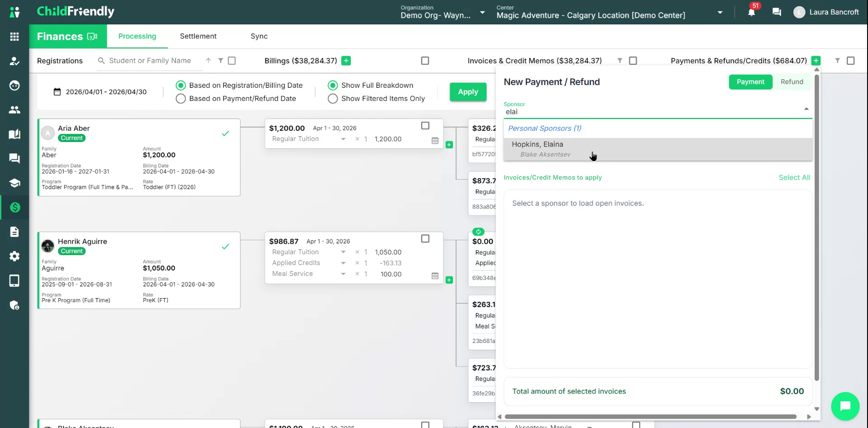Open the chat bubbles sidebar icon
This screenshot has width=868, height=428.
(x=14, y=158)
